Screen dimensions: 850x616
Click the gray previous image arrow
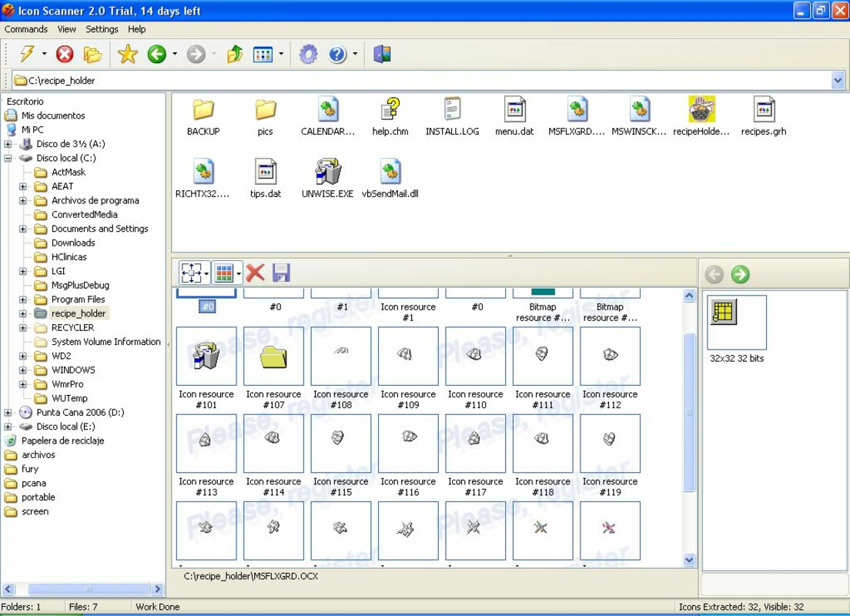pos(714,274)
